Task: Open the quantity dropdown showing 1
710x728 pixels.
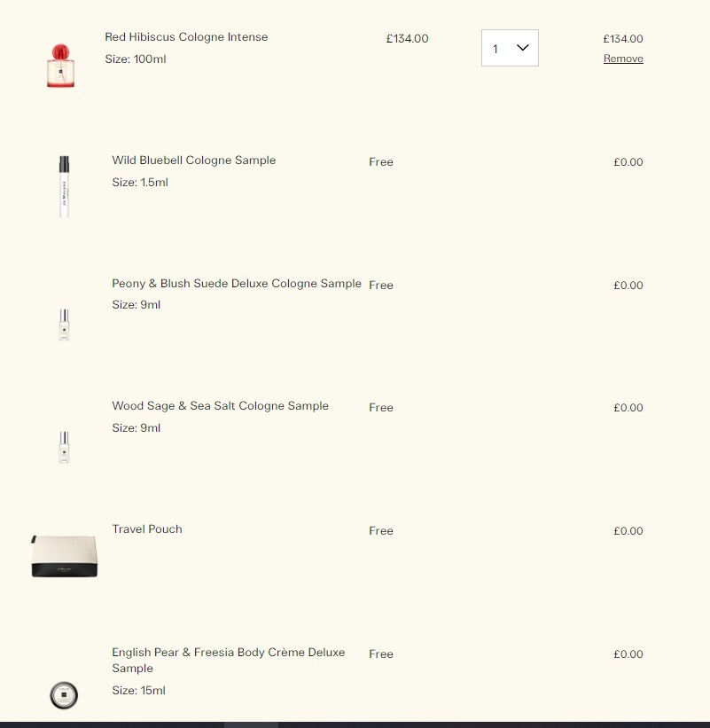Action: [x=510, y=48]
